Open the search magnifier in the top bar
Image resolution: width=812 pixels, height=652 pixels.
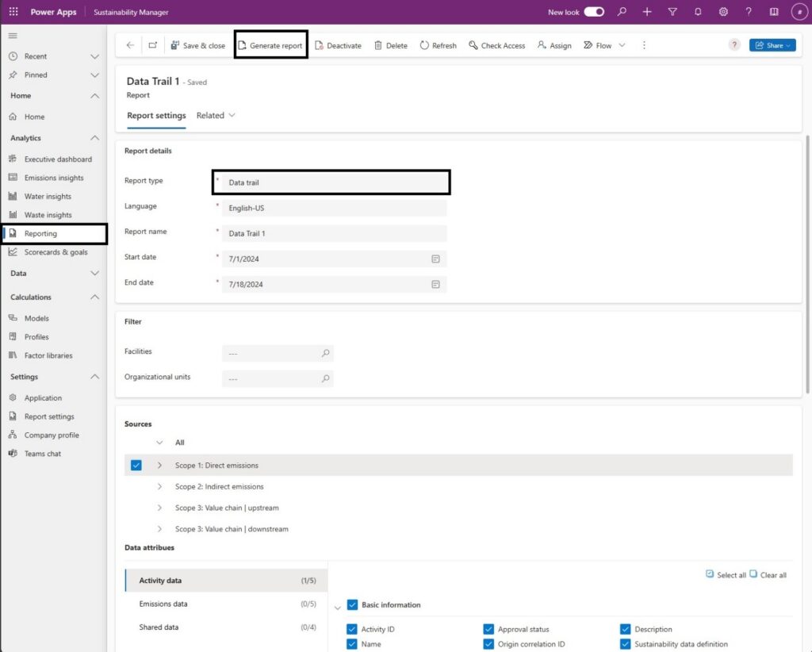tap(622, 12)
